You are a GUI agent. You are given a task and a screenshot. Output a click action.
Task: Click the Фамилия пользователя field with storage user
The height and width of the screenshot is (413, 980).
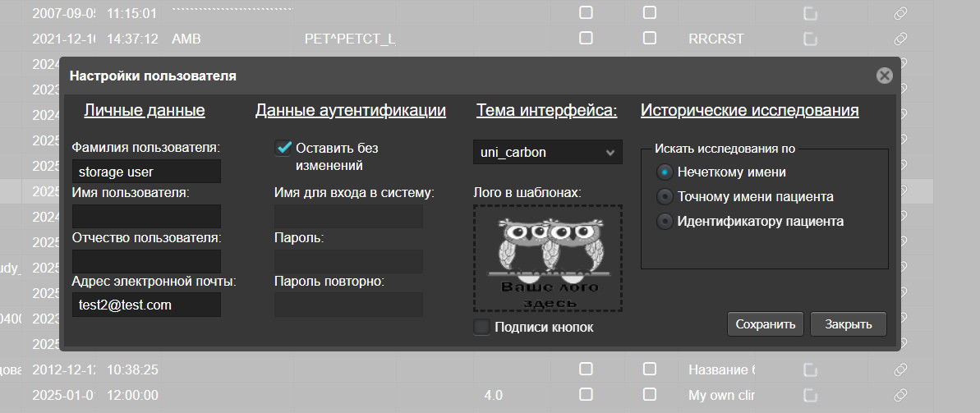[146, 172]
